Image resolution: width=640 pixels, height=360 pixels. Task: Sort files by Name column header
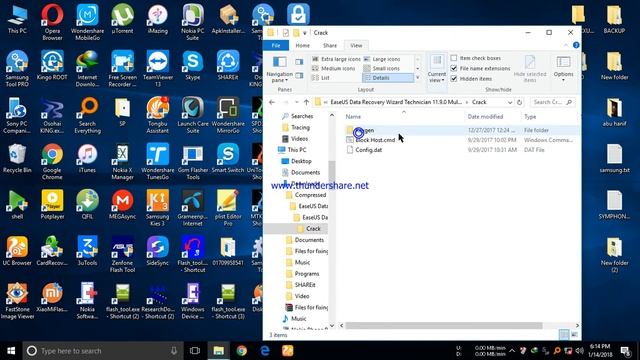(x=353, y=117)
